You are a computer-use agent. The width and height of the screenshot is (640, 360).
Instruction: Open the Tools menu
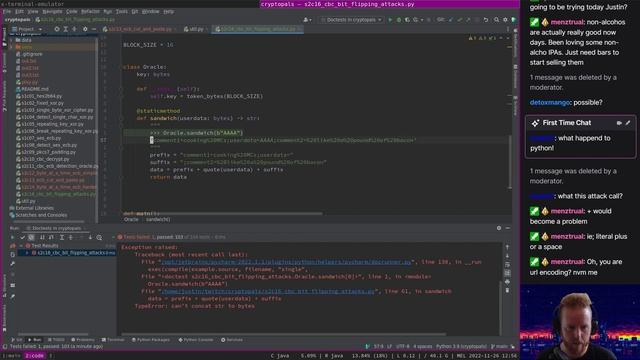(x=121, y=11)
